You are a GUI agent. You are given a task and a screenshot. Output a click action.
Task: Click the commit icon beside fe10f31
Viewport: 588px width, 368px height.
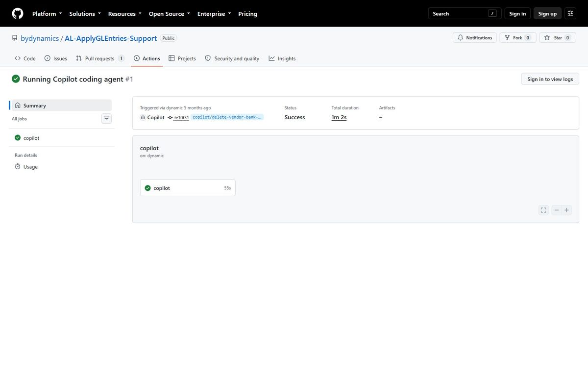(170, 117)
